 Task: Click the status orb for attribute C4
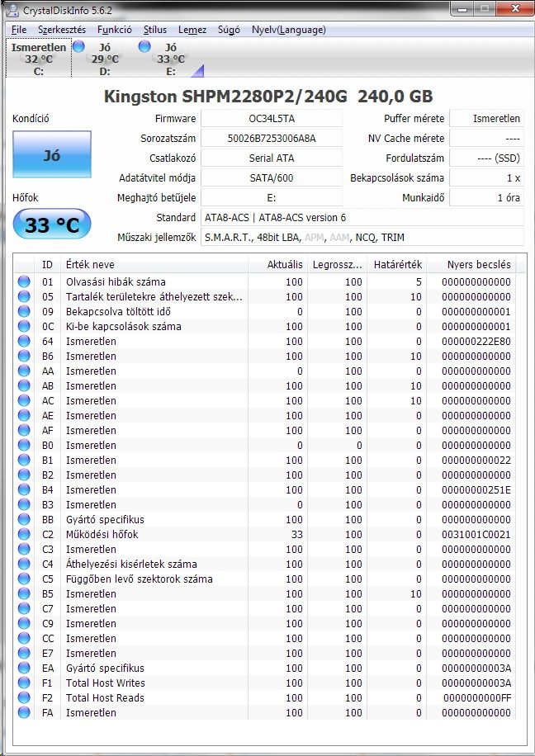click(x=24, y=564)
